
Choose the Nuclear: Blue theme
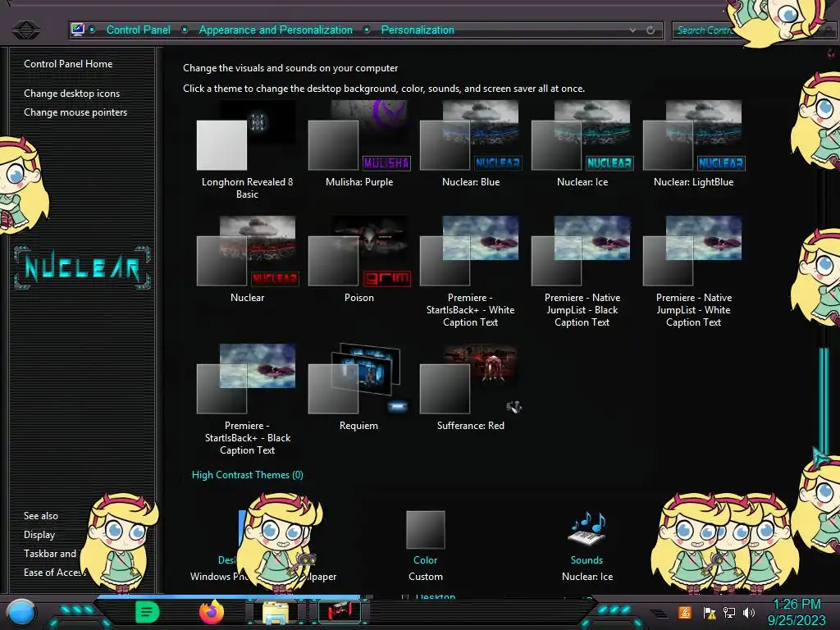[470, 144]
